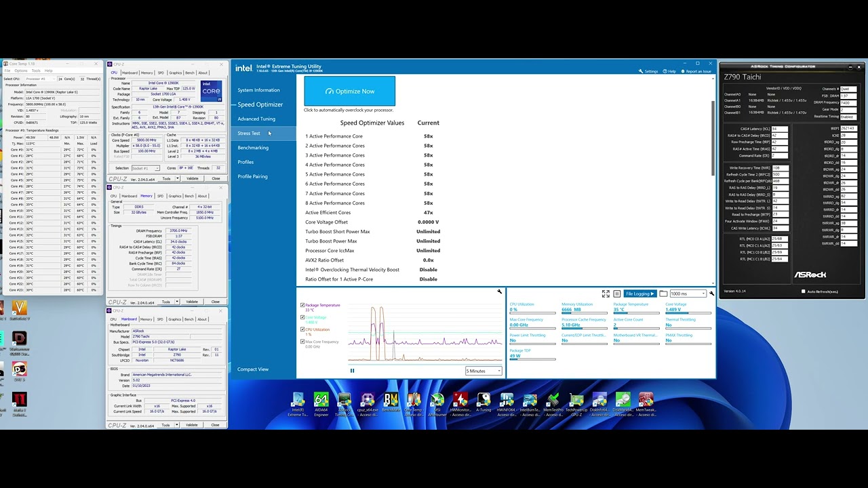This screenshot has height=488, width=868.
Task: Open the Options menu in Core Temp
Action: (21, 70)
